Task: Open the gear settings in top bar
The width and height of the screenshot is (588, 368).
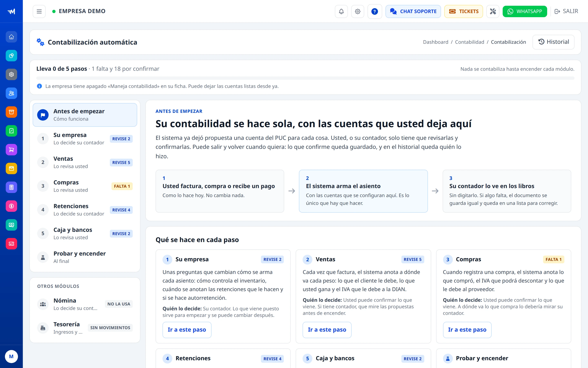Action: [357, 11]
